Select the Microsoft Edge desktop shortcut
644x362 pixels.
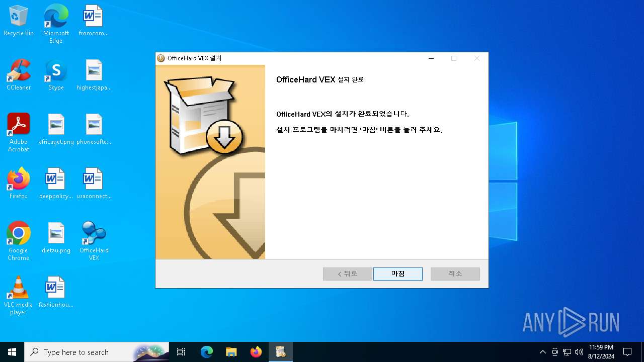(56, 24)
